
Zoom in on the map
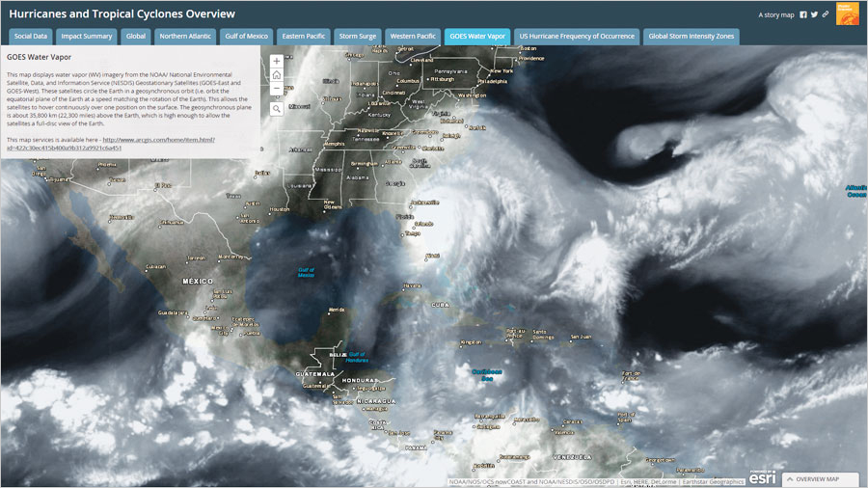pyautogui.click(x=277, y=61)
